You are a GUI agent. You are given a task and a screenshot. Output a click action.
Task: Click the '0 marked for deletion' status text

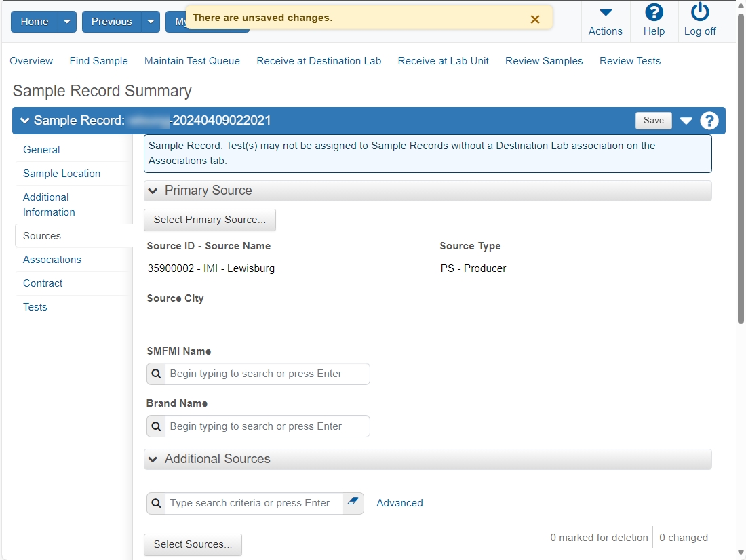coord(599,538)
